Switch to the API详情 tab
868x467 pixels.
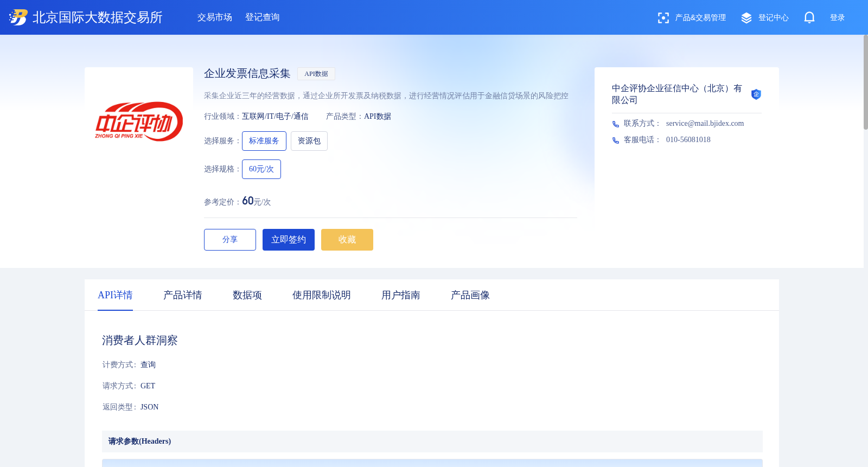(115, 295)
